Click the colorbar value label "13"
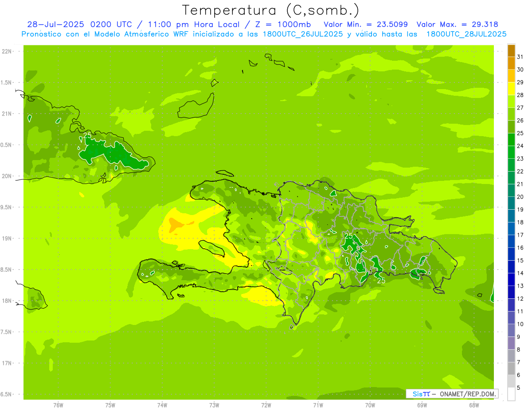The image size is (532, 411). click(520, 286)
